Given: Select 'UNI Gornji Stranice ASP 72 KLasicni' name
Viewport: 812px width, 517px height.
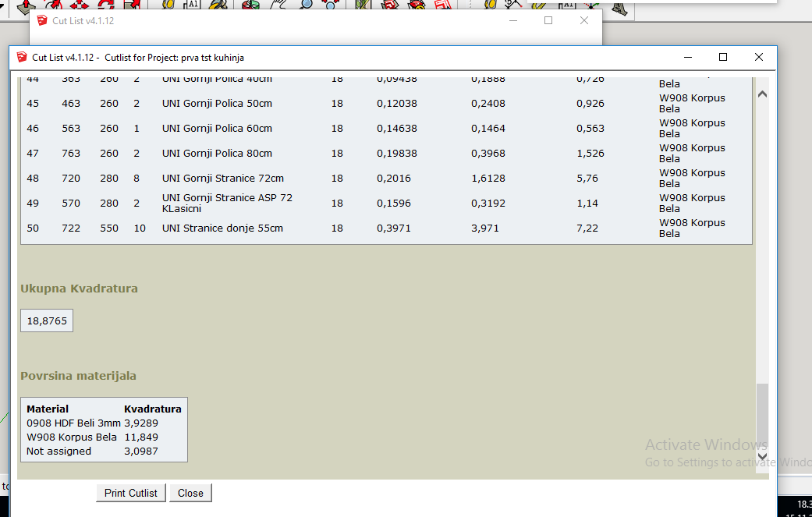Looking at the screenshot, I should 227,203.
